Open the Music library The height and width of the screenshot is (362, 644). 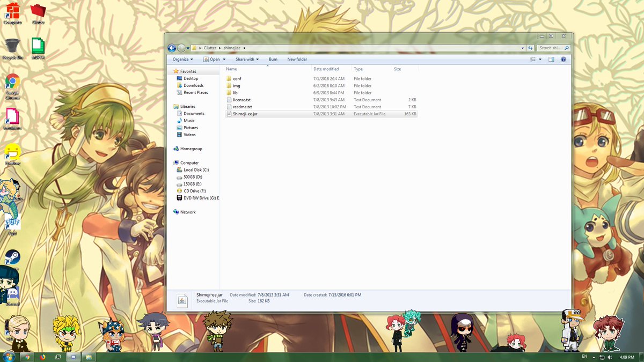coord(189,121)
